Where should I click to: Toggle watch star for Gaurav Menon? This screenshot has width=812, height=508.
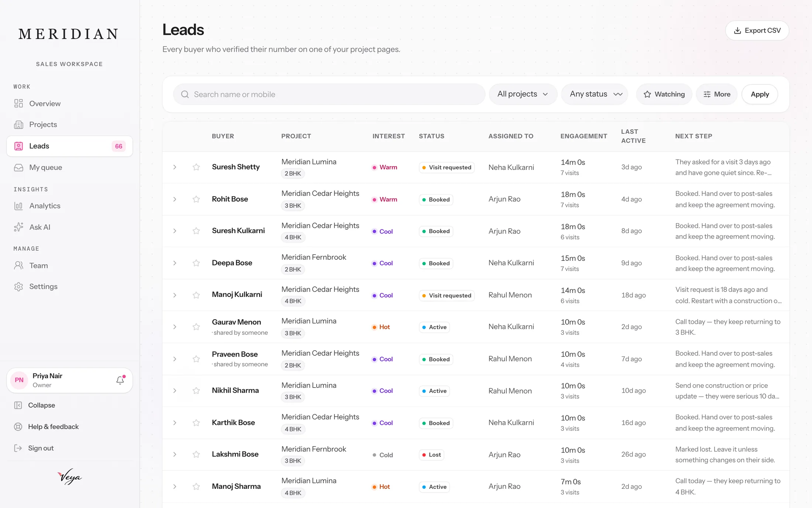point(196,327)
